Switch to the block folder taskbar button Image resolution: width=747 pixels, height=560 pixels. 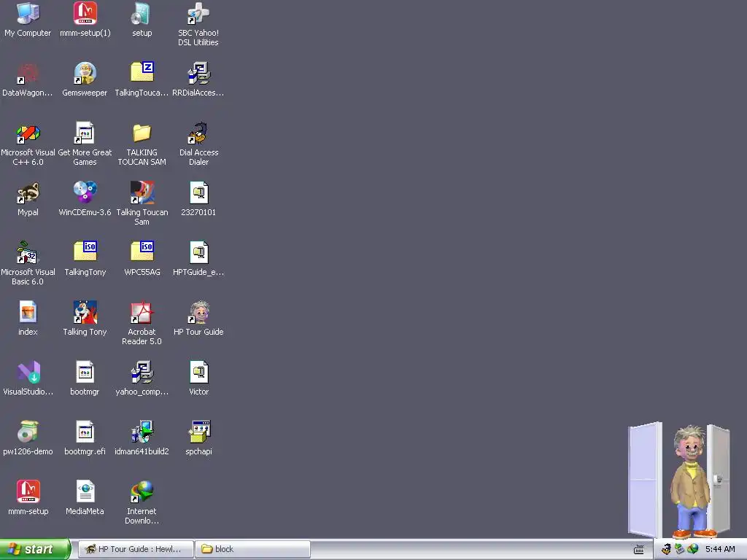[x=253, y=549]
